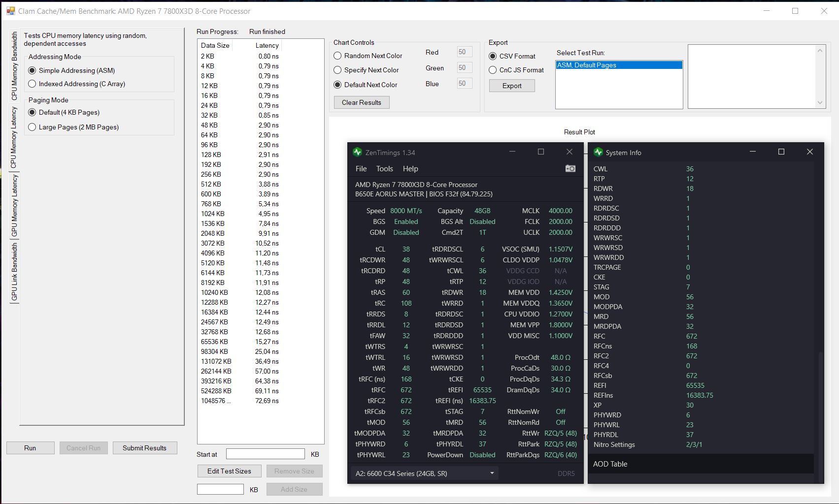839x504 pixels.
Task: Click the Run button
Action: coord(30,448)
